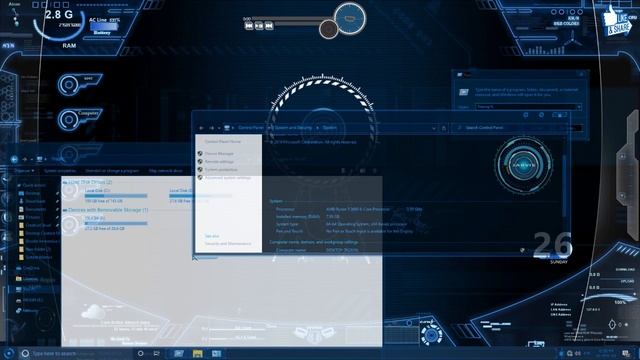Click the back arrow in File Explorer window

[x=14, y=159]
